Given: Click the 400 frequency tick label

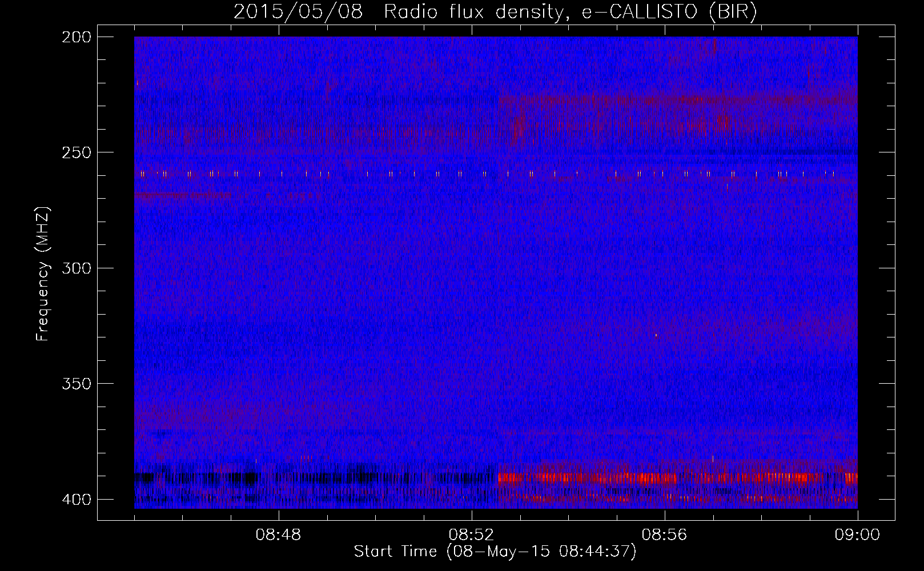Looking at the screenshot, I should tap(77, 500).
